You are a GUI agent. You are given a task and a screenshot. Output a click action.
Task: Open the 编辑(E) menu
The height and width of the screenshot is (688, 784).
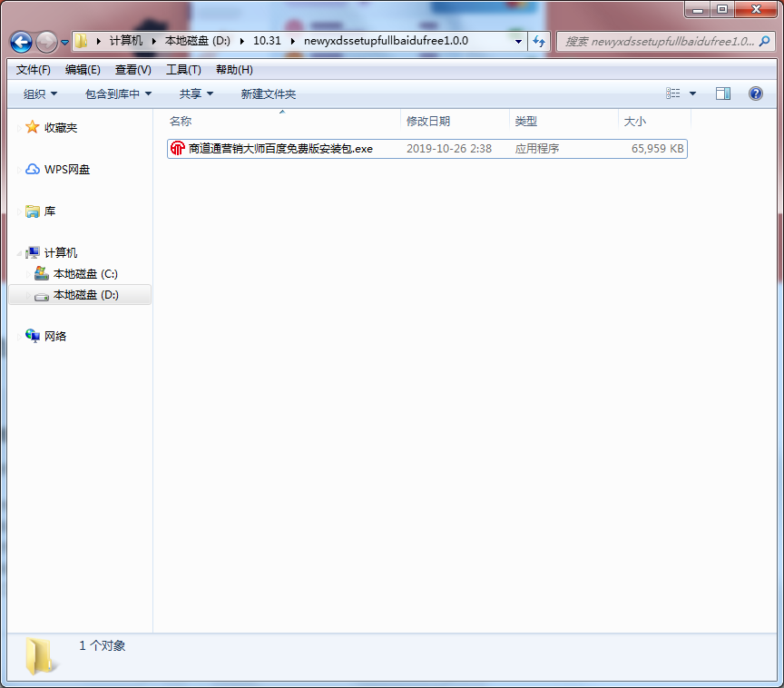(x=83, y=70)
